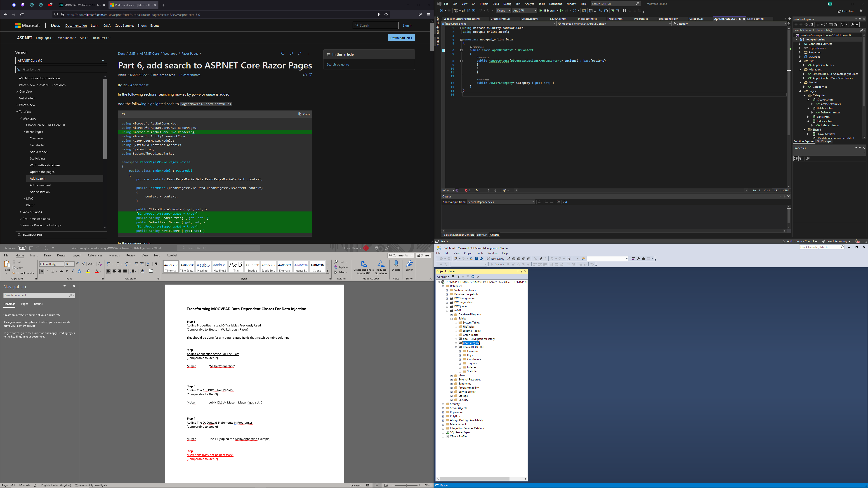Toggle Subscript formatting in Word
Screen dimensions: 868x488
pos(67,271)
